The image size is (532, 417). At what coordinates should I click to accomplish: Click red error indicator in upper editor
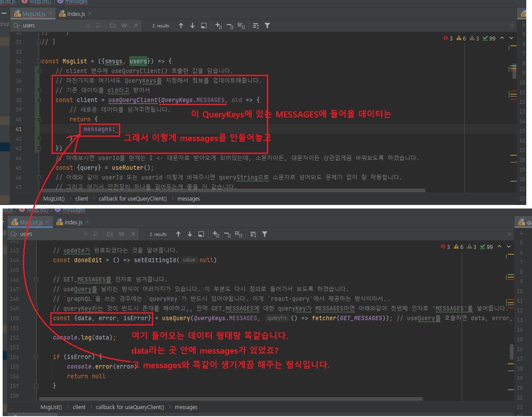(x=448, y=38)
